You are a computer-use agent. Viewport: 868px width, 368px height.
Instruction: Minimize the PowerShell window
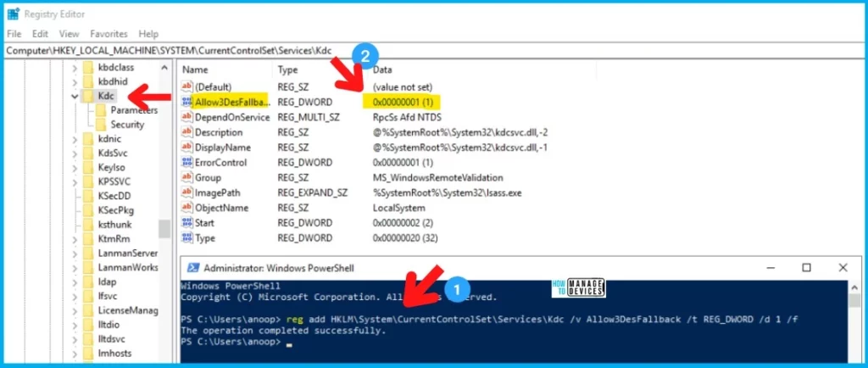770,268
